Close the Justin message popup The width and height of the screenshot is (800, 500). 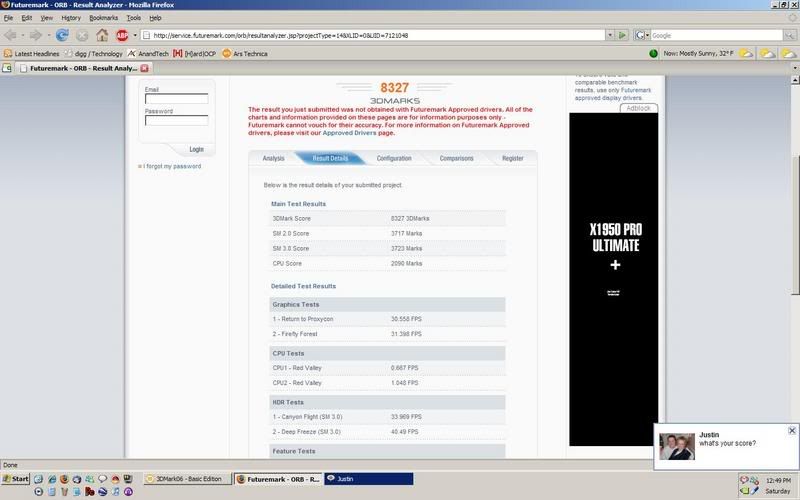[x=792, y=431]
